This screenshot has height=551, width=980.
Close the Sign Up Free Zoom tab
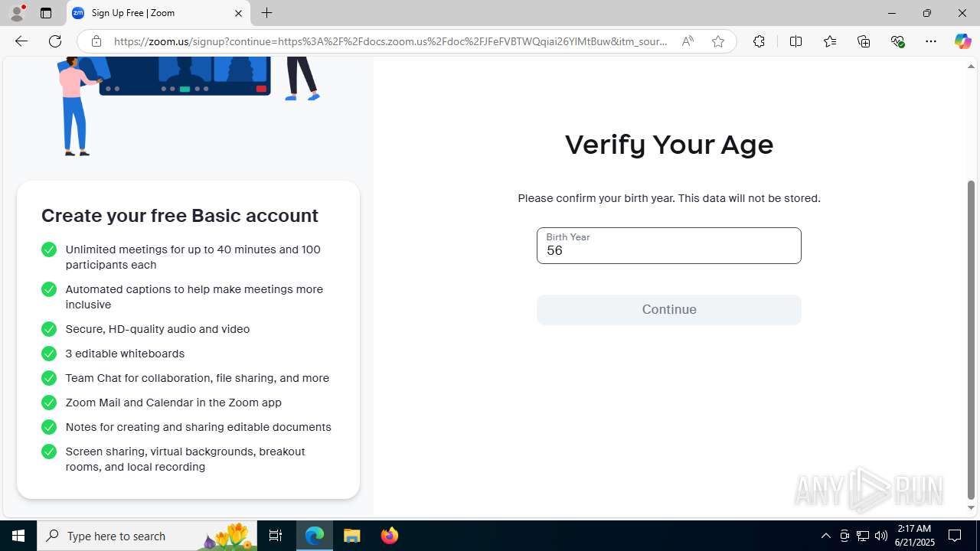click(238, 13)
